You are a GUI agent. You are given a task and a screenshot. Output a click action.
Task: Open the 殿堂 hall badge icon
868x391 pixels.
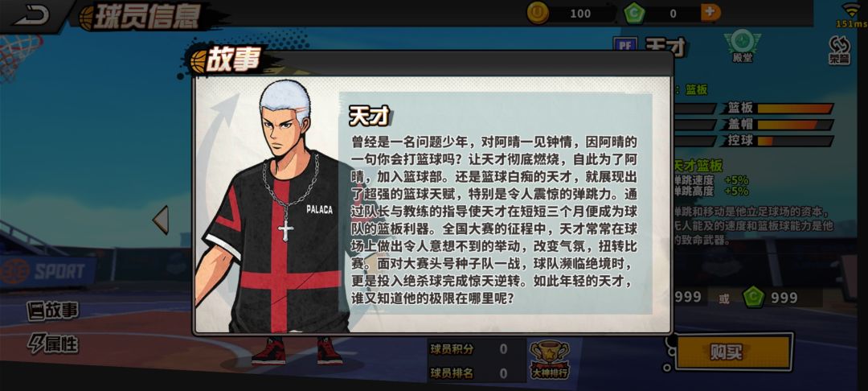[x=742, y=45]
